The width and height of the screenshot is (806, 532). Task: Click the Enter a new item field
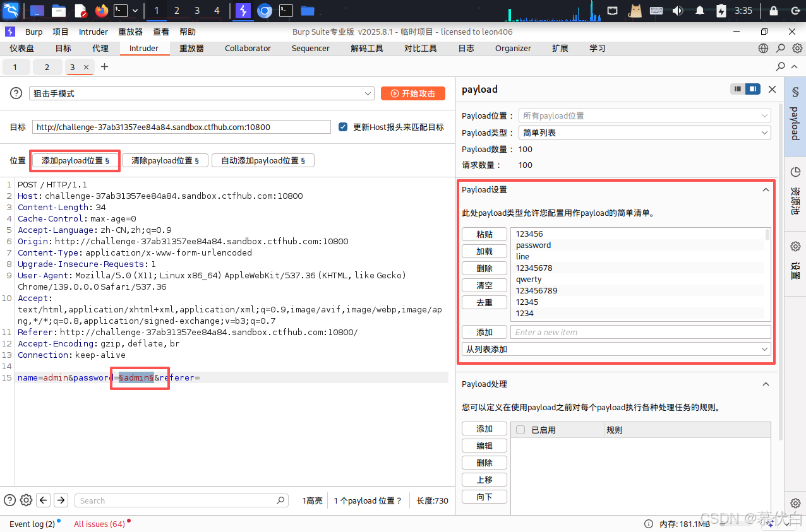pos(641,332)
